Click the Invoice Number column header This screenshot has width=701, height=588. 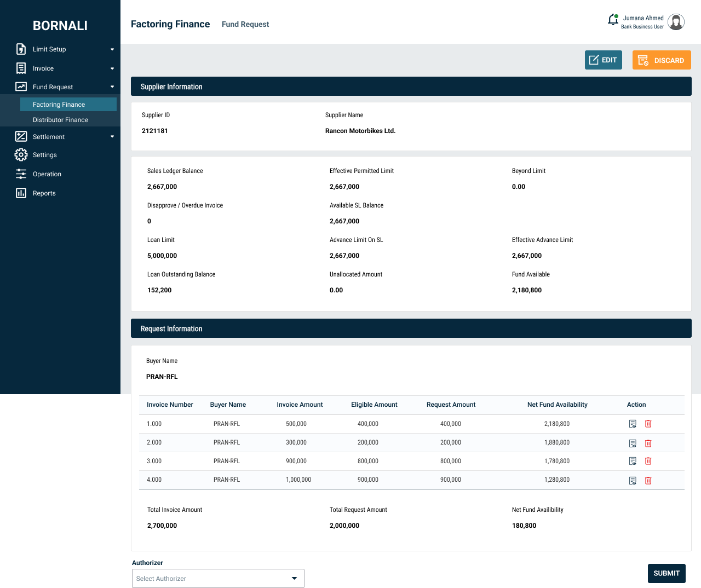pyautogui.click(x=170, y=405)
